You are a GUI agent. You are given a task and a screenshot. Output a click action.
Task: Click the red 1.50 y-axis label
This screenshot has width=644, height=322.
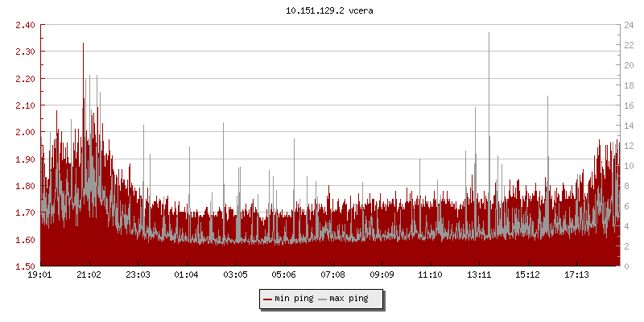(x=24, y=266)
